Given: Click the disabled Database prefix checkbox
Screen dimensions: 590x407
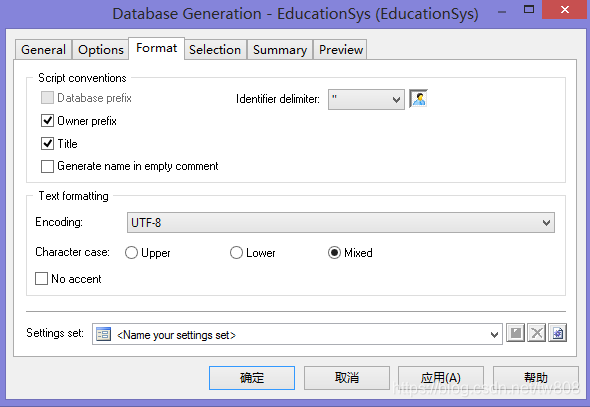Looking at the screenshot, I should point(47,98).
